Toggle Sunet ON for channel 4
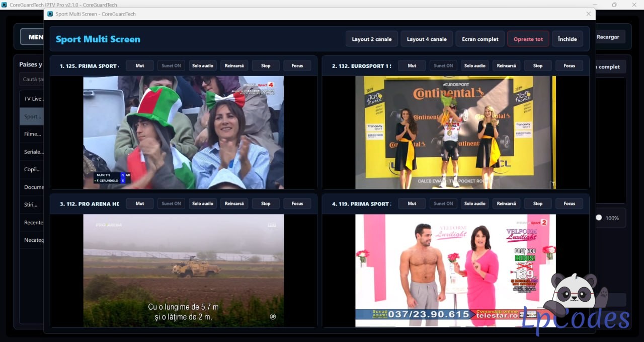The image size is (644, 342). tap(443, 203)
